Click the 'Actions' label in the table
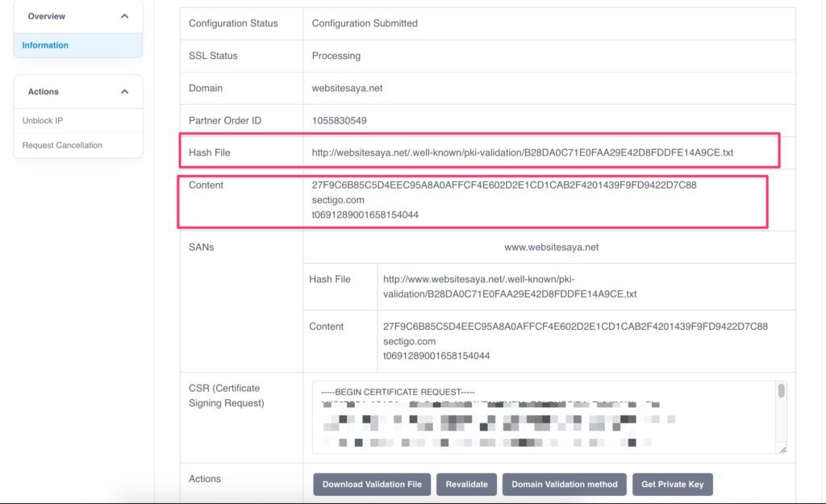Screen dimensions: 826x504 [204, 479]
